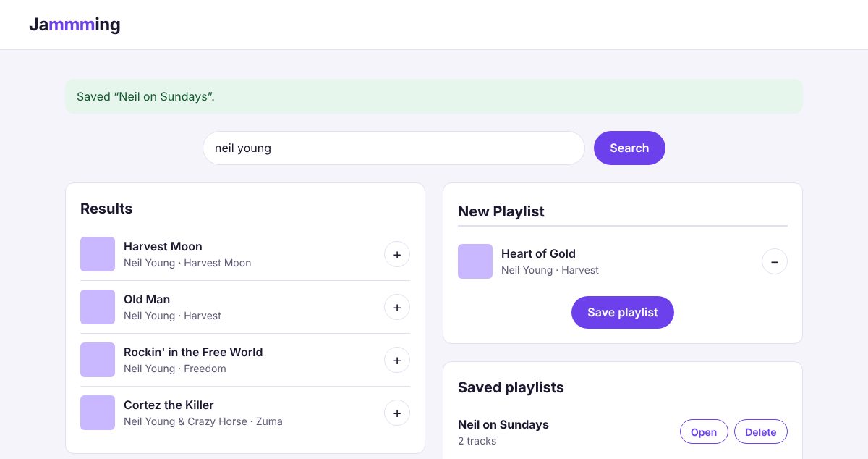Viewport: 868px width, 459px height.
Task: Click the '2 tracks' count label
Action: click(x=477, y=441)
